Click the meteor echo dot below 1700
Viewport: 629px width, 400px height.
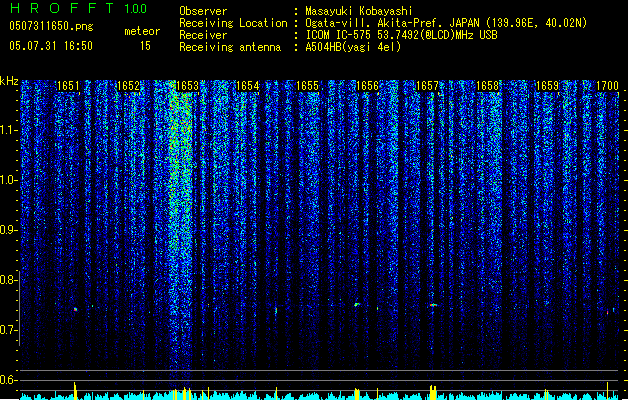[607, 312]
